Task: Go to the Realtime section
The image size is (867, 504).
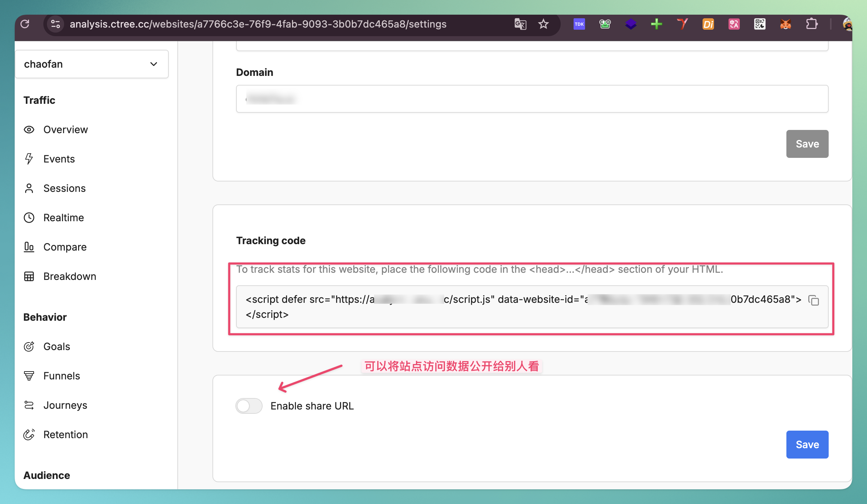Action: click(x=63, y=218)
